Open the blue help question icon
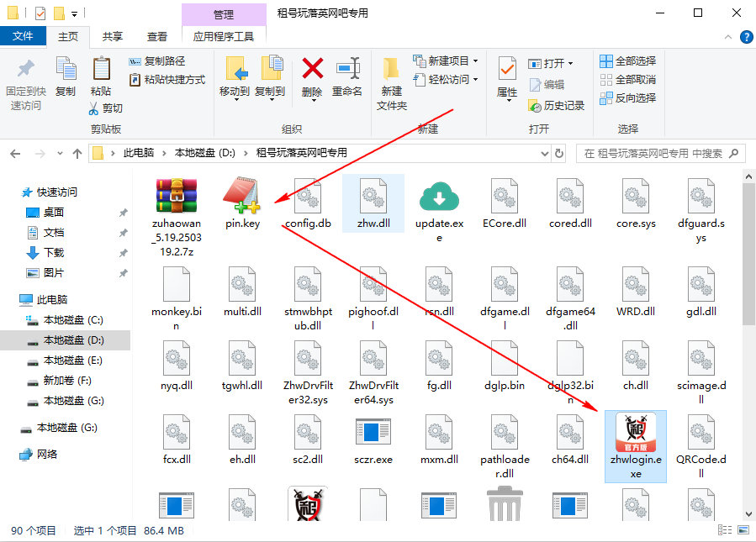The height and width of the screenshot is (542, 756). click(x=747, y=37)
